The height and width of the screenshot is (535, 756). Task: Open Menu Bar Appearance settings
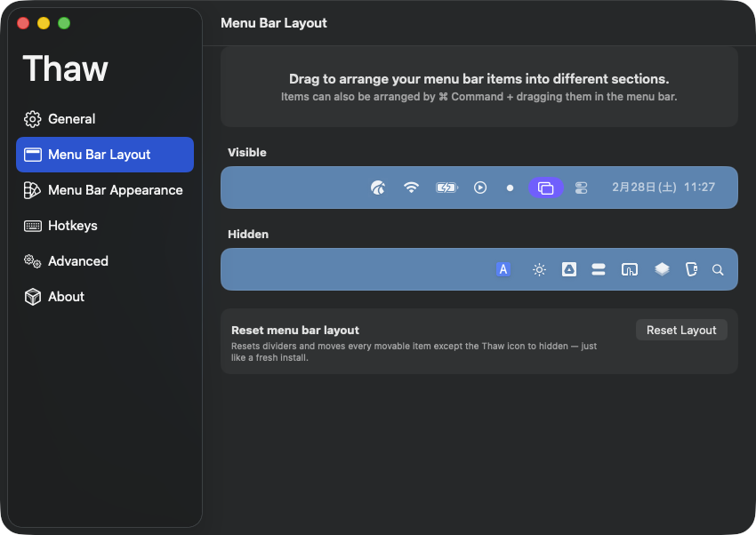(115, 190)
